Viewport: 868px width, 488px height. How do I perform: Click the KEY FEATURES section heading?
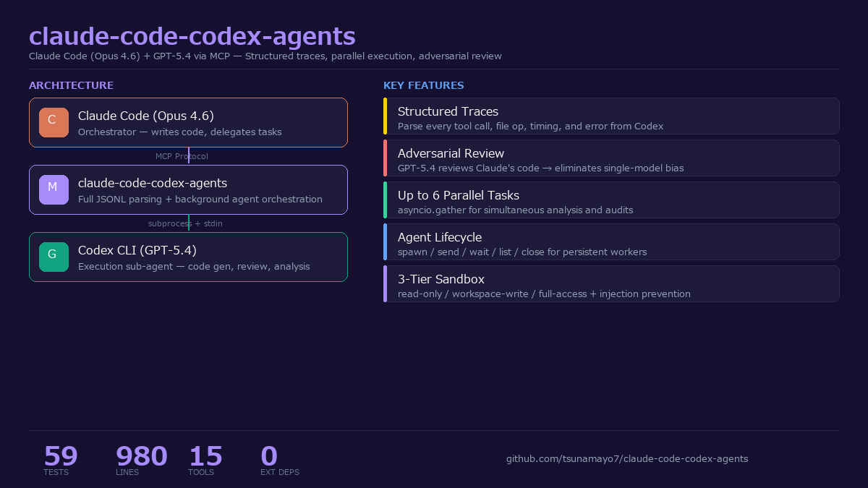click(x=424, y=85)
